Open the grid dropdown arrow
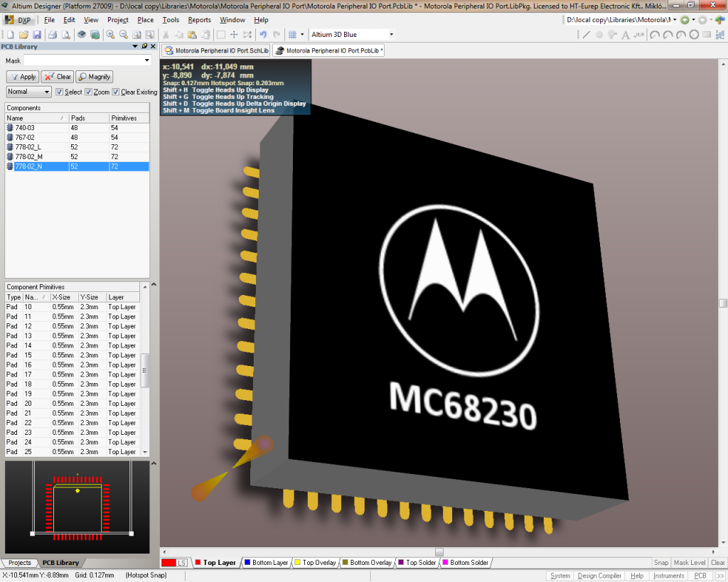This screenshot has height=582, width=728. click(302, 35)
